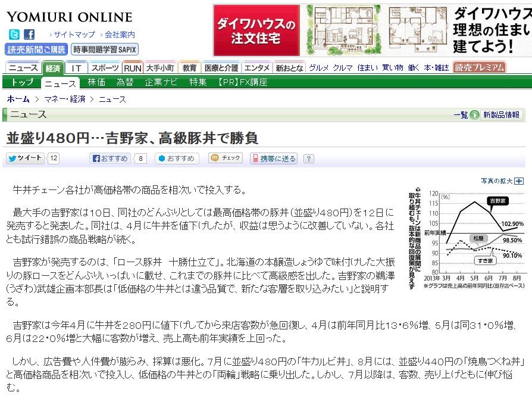Open the 写真の拡大 link text

497,181
